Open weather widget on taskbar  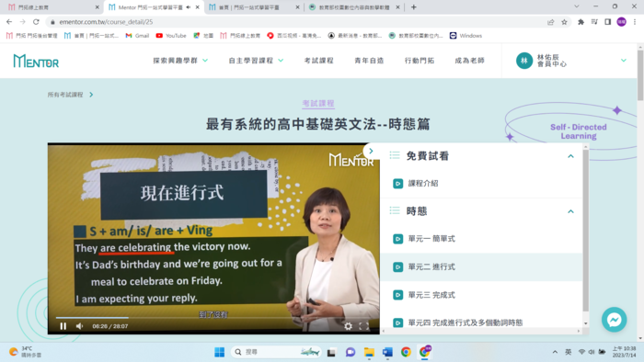click(x=26, y=352)
